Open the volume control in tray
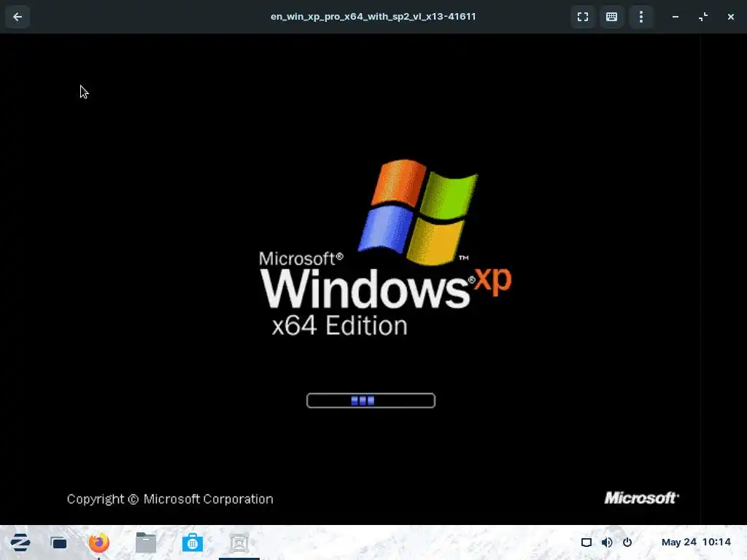The height and width of the screenshot is (560, 747). coord(607,542)
